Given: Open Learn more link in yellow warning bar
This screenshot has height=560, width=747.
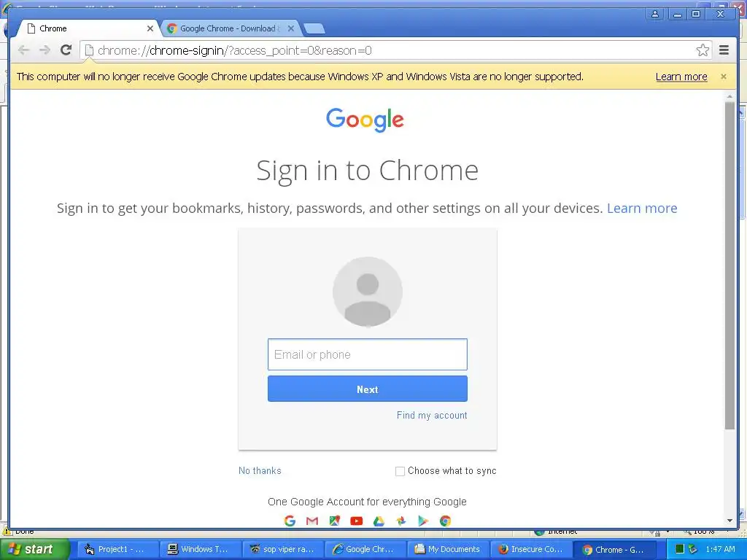Looking at the screenshot, I should [x=681, y=77].
